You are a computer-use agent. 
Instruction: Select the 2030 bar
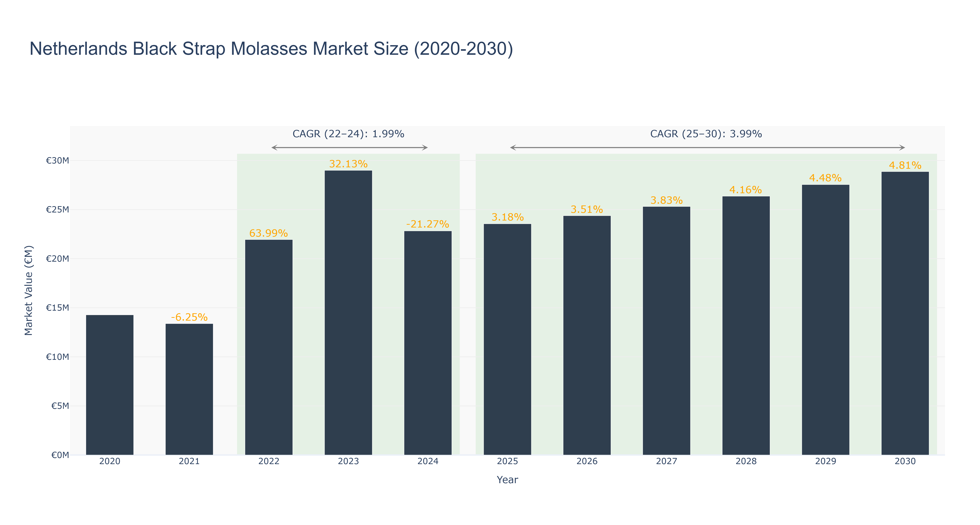point(905,313)
